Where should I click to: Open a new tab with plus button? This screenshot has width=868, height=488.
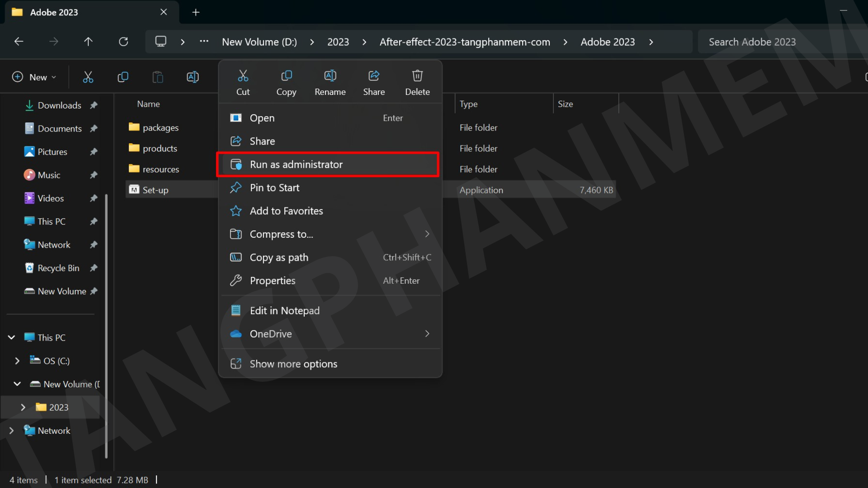(x=196, y=12)
